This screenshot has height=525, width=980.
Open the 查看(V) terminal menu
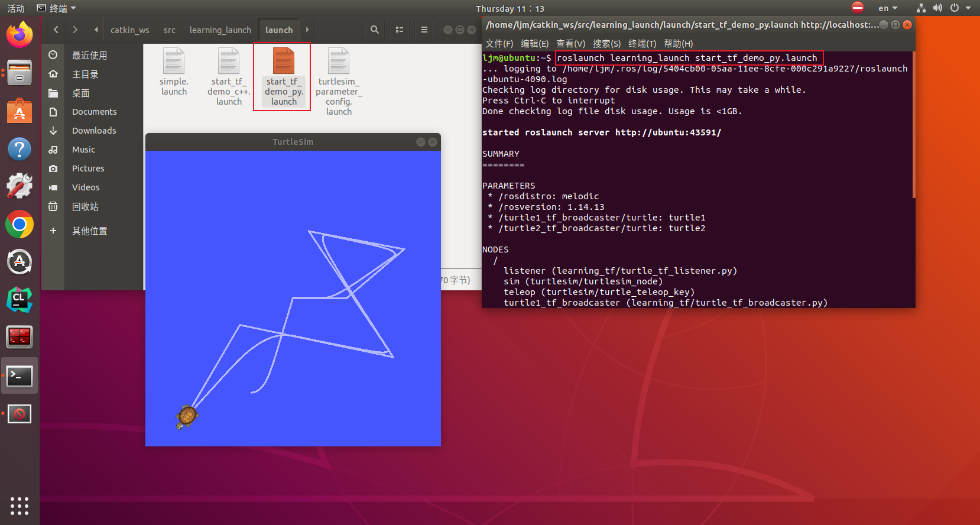pos(571,44)
